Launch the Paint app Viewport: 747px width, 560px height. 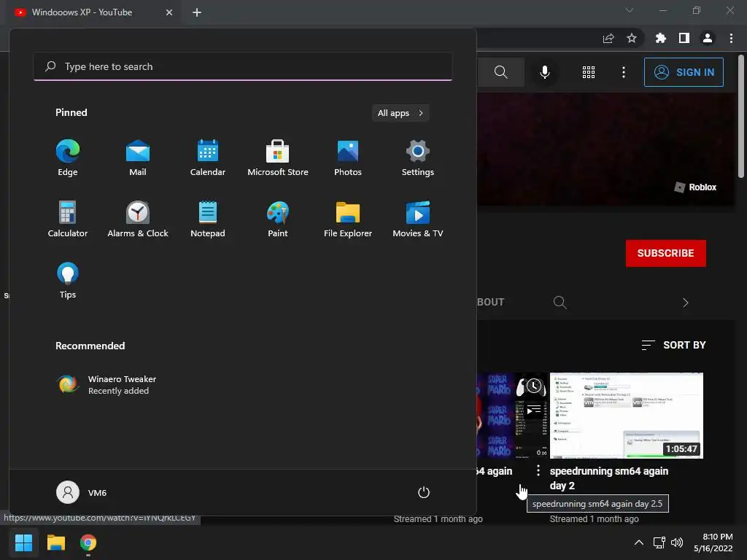coord(278,219)
